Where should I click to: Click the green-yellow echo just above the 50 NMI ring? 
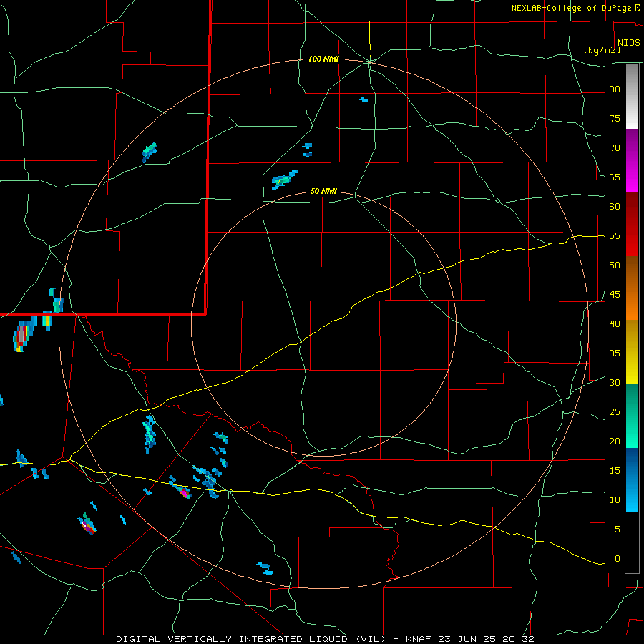(284, 180)
